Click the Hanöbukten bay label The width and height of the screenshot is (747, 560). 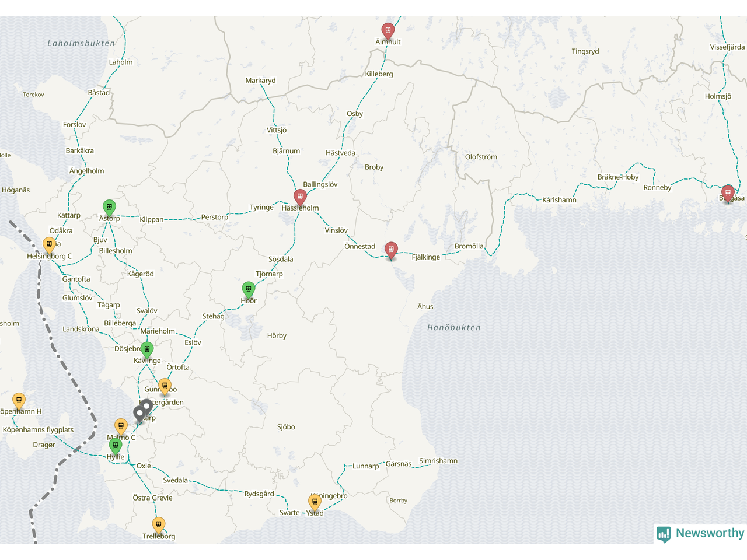pyautogui.click(x=454, y=328)
